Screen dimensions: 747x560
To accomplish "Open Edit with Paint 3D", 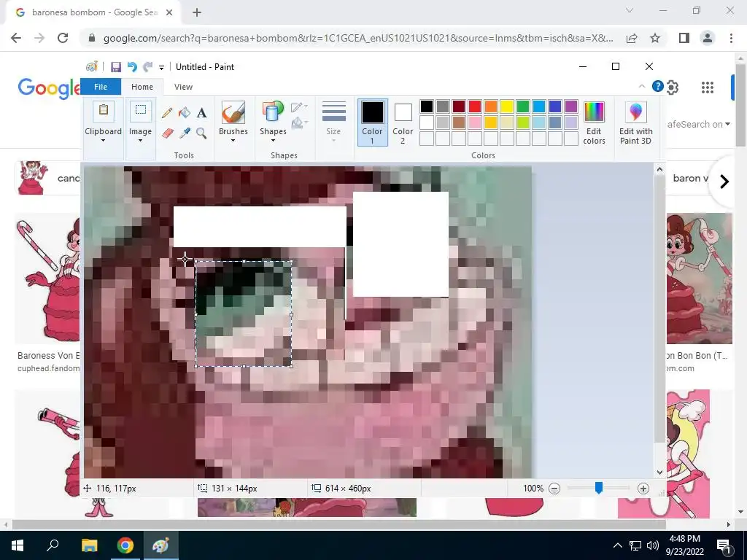I will click(x=635, y=122).
